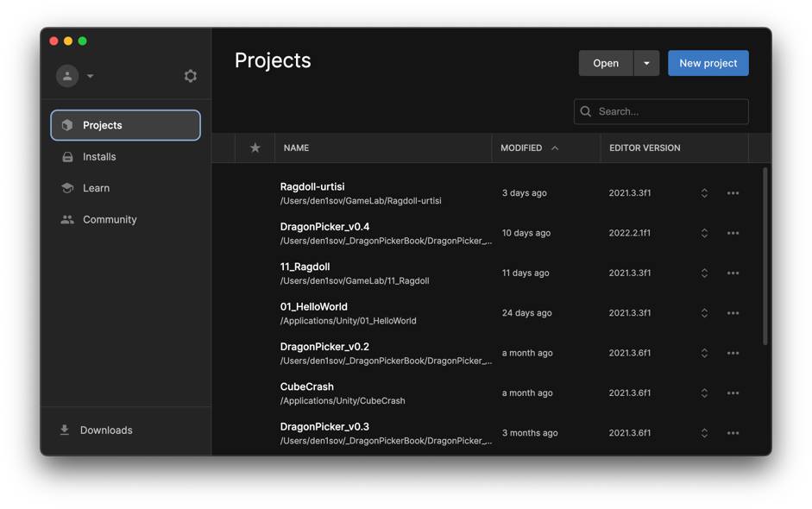Open more options for DragonPicker_v0.4
812x509 pixels.
pyautogui.click(x=733, y=233)
